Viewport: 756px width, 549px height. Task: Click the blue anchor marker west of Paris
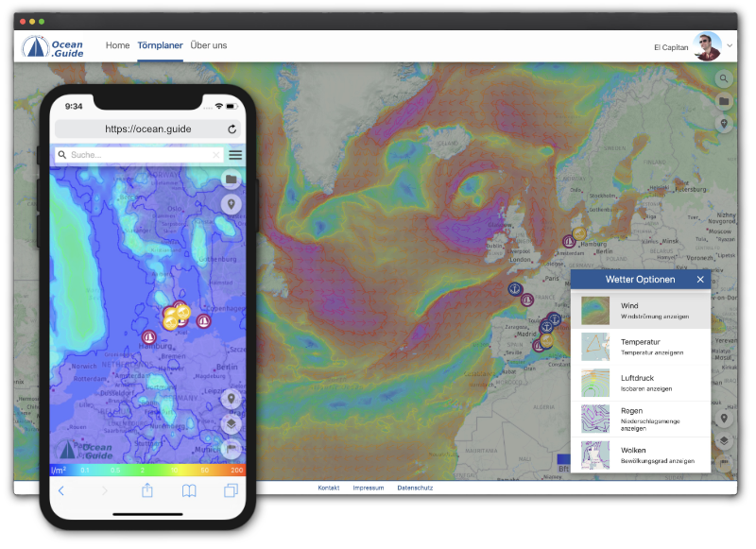coord(515,289)
